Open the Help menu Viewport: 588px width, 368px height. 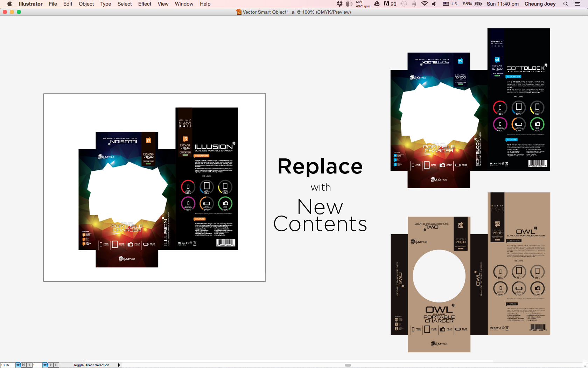click(205, 4)
